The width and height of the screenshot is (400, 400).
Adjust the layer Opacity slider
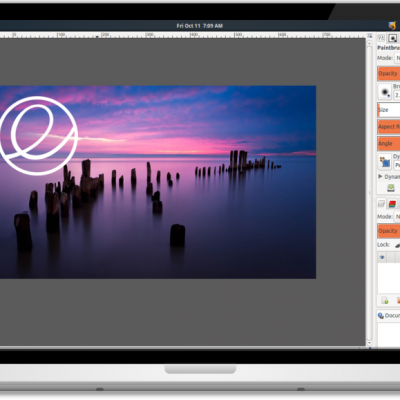[x=389, y=231]
